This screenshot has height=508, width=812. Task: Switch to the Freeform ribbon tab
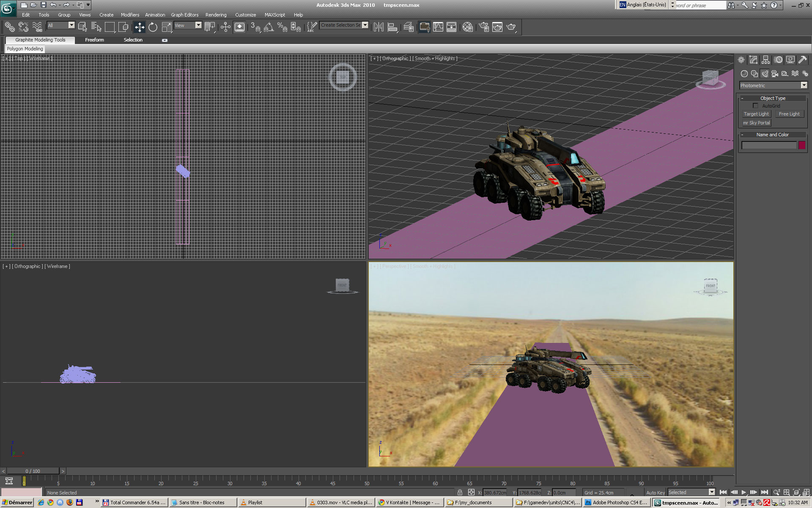click(x=94, y=40)
